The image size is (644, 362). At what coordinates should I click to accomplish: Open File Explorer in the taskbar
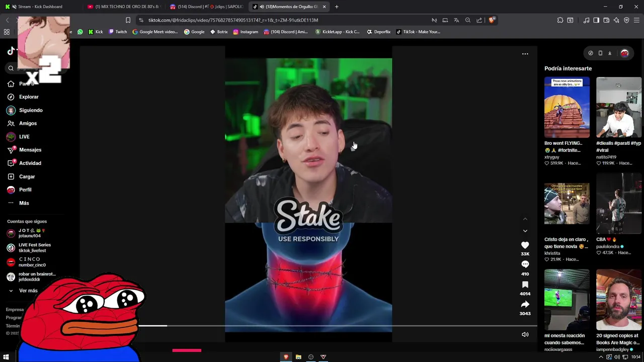298,357
